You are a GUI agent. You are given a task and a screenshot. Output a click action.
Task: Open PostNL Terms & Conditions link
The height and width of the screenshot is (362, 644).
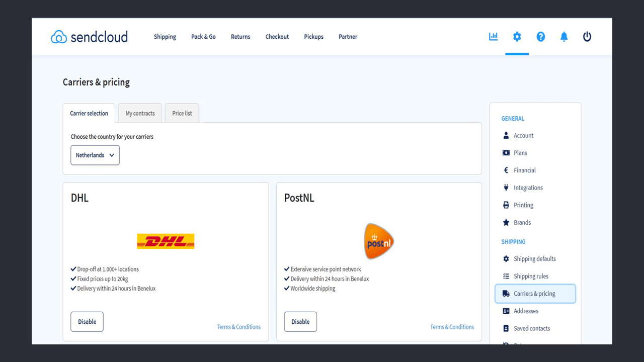click(452, 327)
